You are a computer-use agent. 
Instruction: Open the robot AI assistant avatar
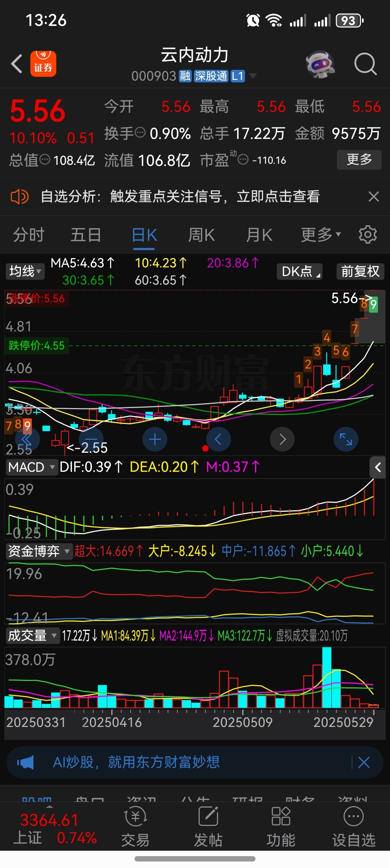[320, 64]
